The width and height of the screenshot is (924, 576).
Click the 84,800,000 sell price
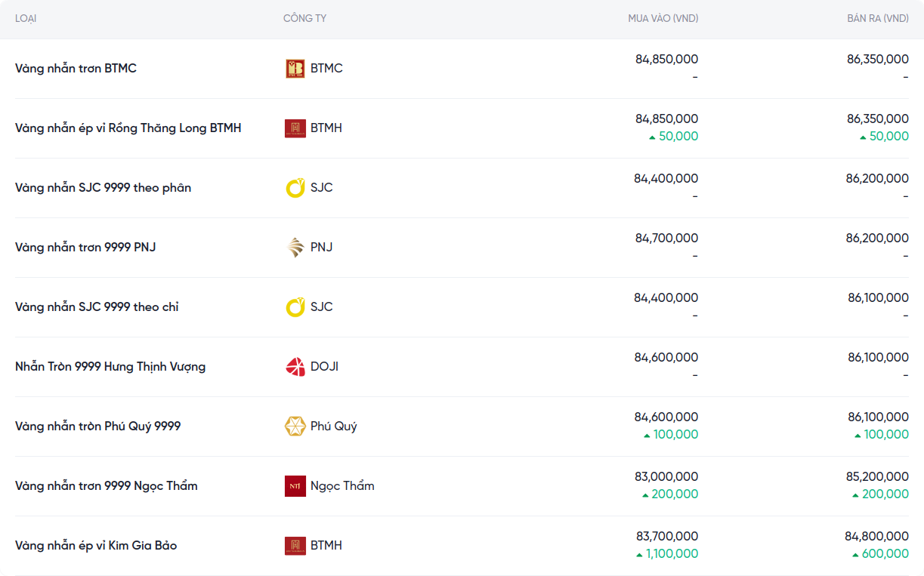[x=876, y=537]
